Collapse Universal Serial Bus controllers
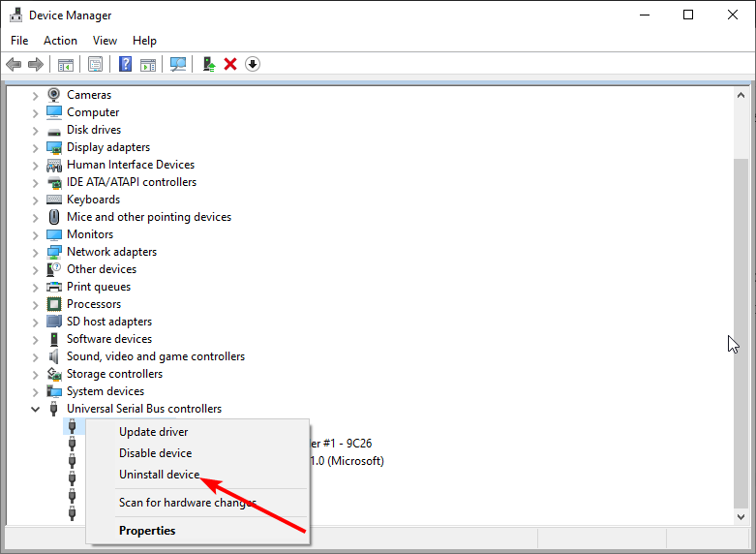Image resolution: width=756 pixels, height=554 pixels. (x=35, y=410)
